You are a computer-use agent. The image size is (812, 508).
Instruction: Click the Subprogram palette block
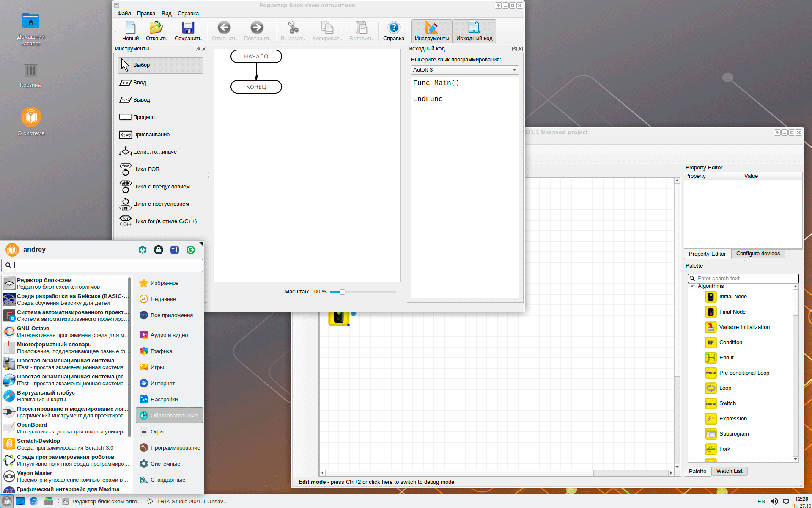pos(734,434)
